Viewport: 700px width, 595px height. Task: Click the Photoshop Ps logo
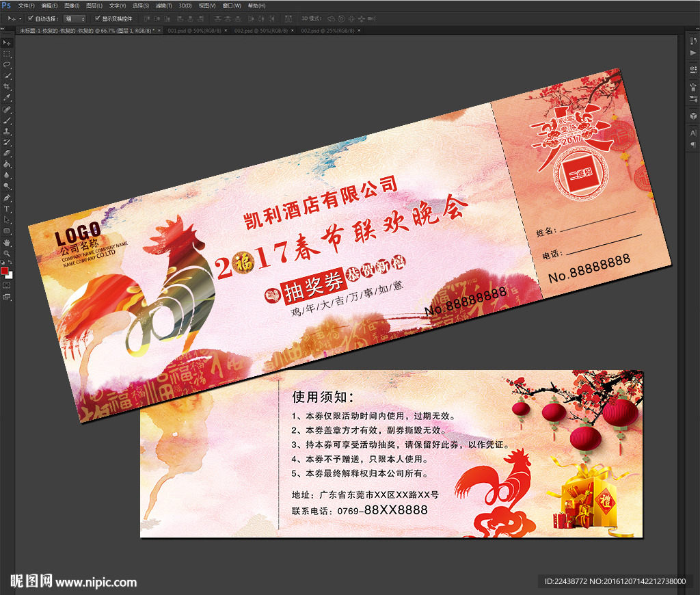(x=6, y=5)
